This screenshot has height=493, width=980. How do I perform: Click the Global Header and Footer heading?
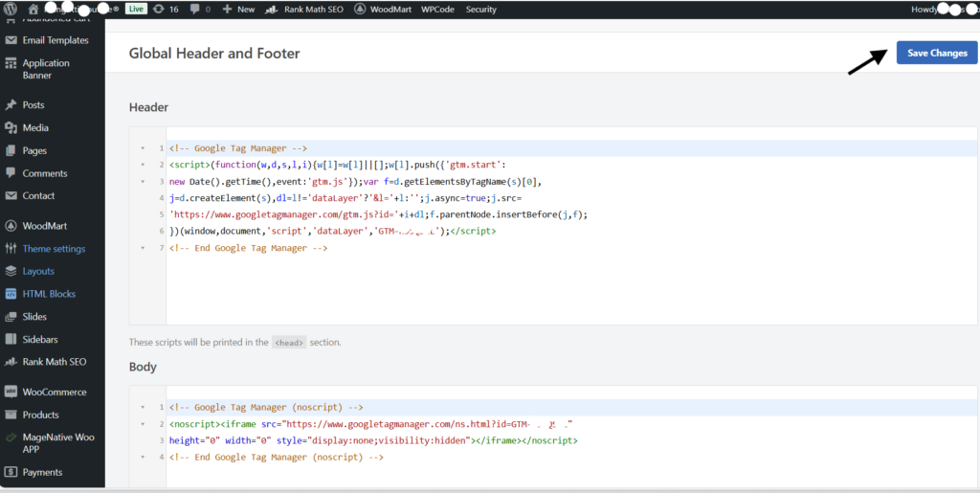point(214,53)
